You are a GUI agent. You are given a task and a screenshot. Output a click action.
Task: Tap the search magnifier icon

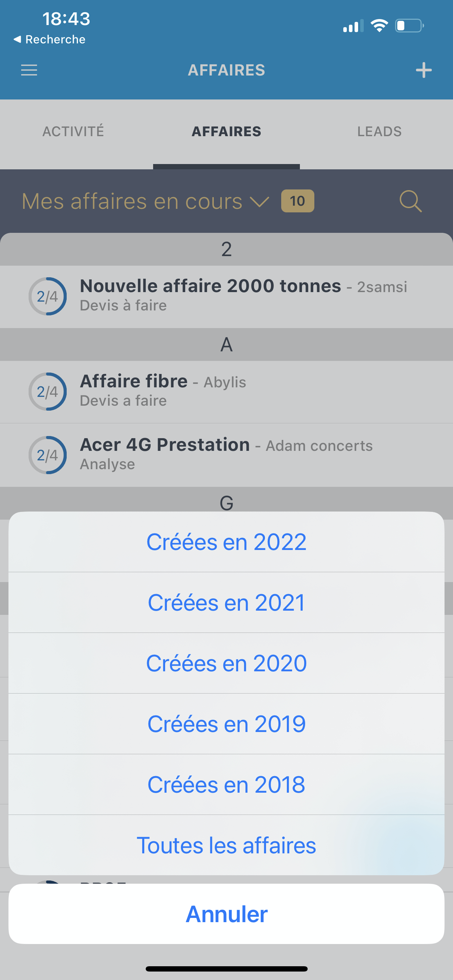[x=410, y=201]
